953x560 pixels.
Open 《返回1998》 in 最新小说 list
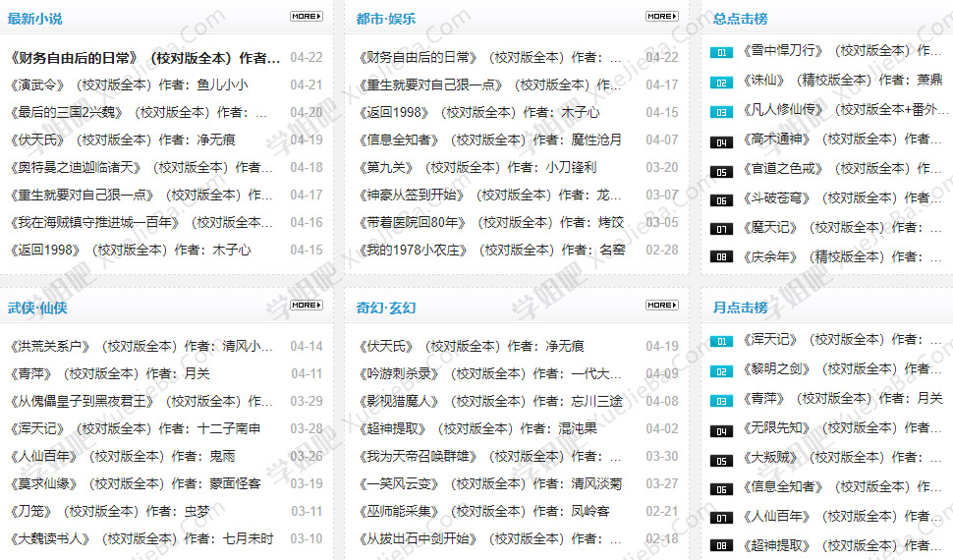[130, 250]
